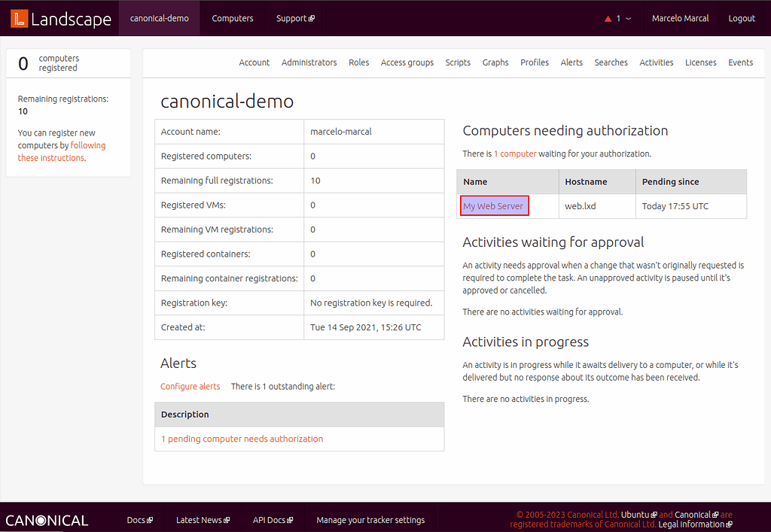Open the Configure alerts link

(190, 386)
